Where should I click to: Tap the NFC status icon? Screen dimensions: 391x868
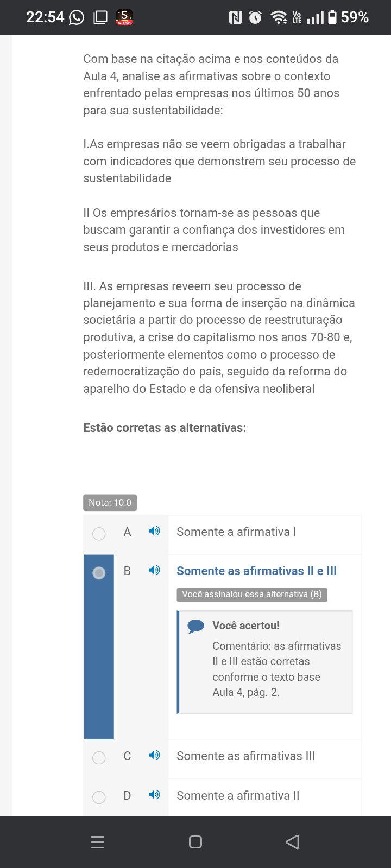tap(236, 18)
